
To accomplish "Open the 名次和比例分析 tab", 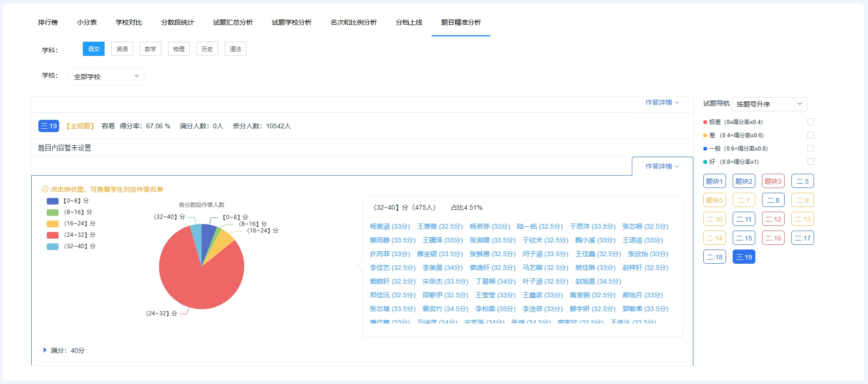I will pyautogui.click(x=354, y=22).
